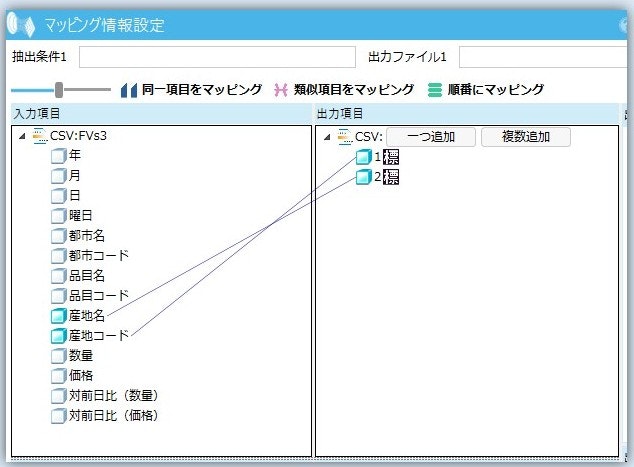
Task: Click 同一項目をマッピング label
Action: click(202, 89)
